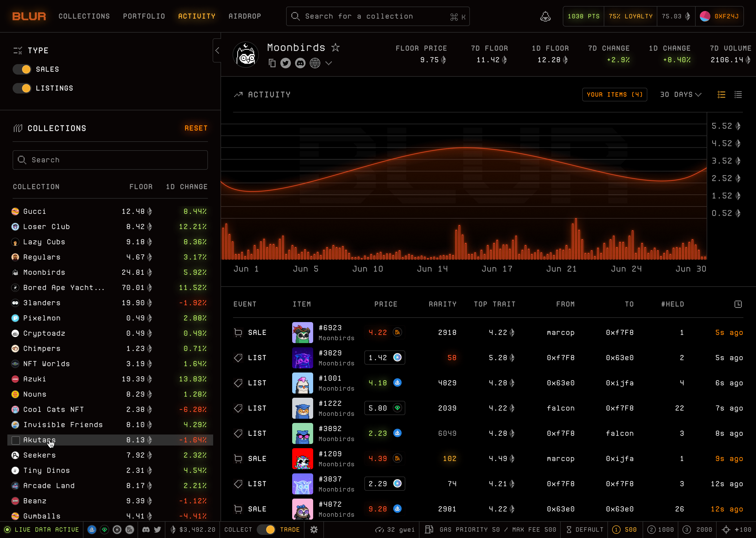756x538 pixels.
Task: Click LIVE DATA ACTIVE status indicator
Action: tap(42, 529)
